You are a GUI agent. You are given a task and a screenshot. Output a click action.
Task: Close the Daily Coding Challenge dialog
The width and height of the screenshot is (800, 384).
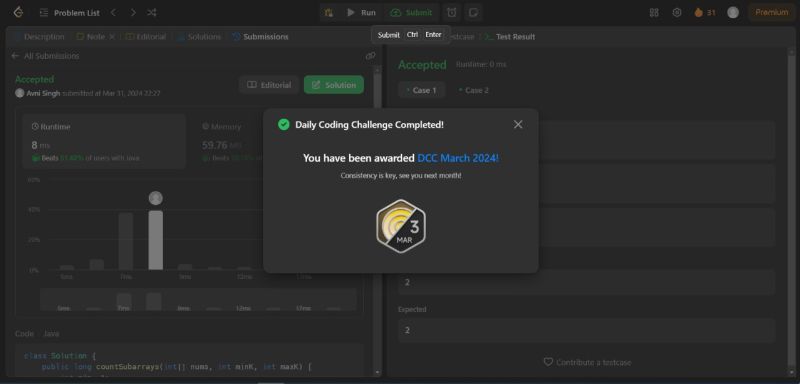tap(518, 124)
